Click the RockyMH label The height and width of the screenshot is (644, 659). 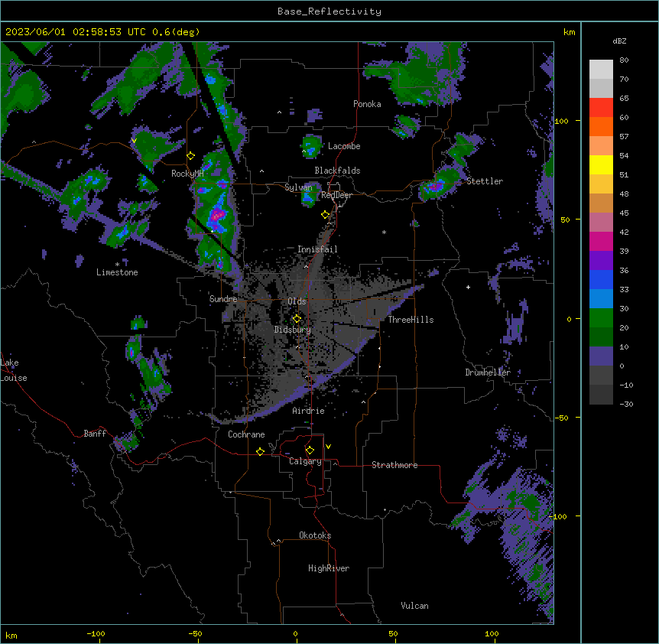tap(187, 174)
